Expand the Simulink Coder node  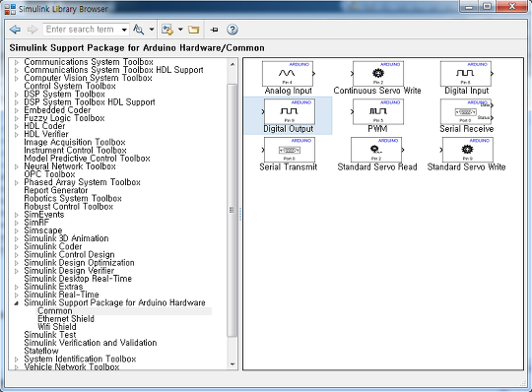click(x=17, y=247)
